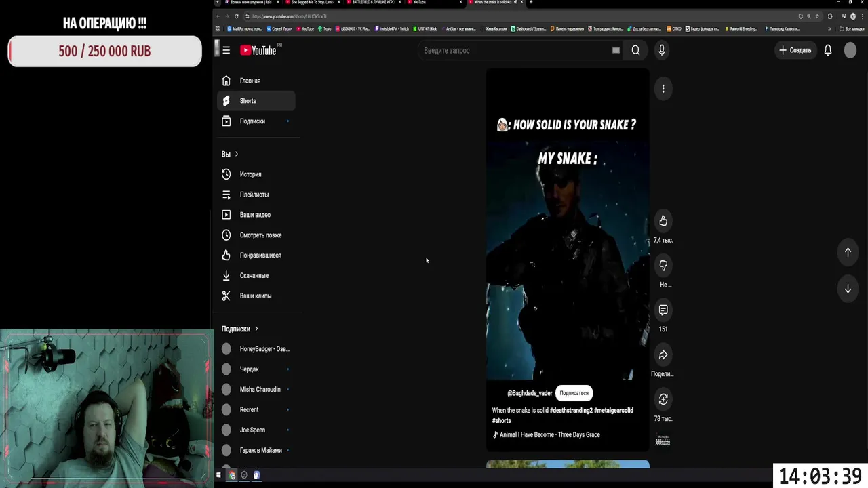Viewport: 868px width, 488px height.
Task: Start voice search with the microphone
Action: coord(662,50)
